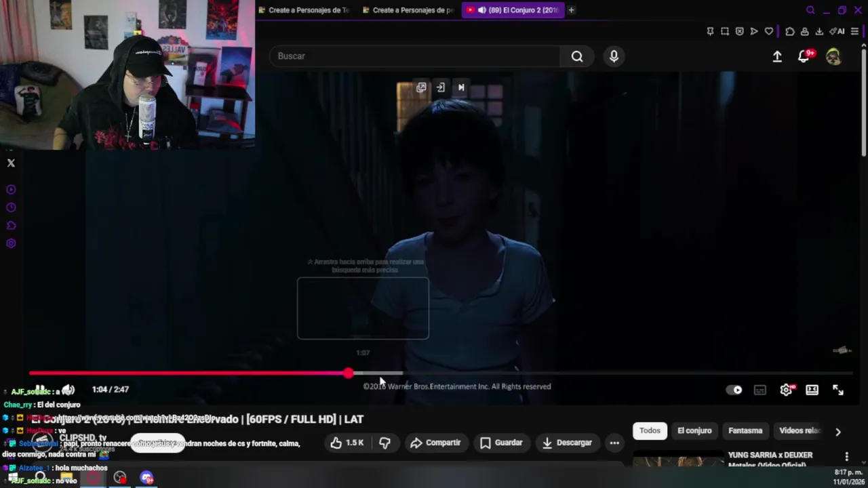Open YouTube notifications bell

click(x=804, y=57)
